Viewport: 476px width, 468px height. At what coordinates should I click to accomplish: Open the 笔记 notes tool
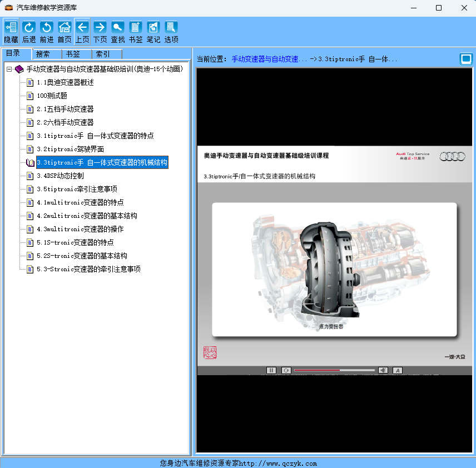click(x=153, y=32)
